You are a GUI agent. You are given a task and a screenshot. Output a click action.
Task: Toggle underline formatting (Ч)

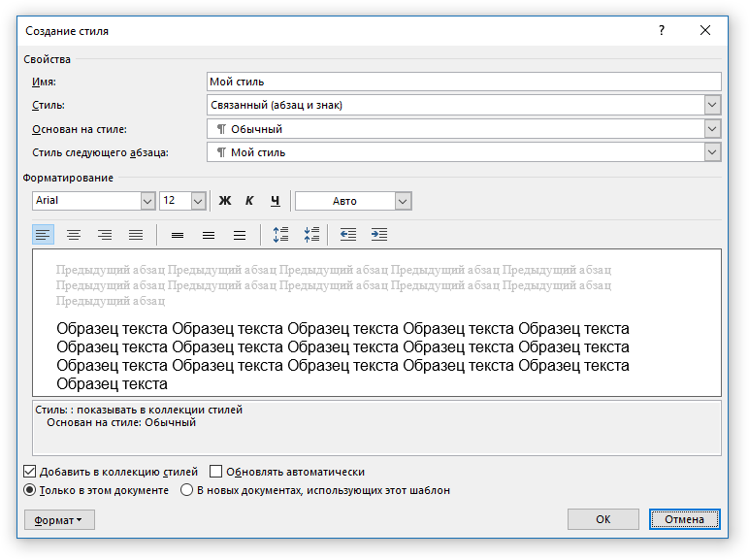[276, 201]
